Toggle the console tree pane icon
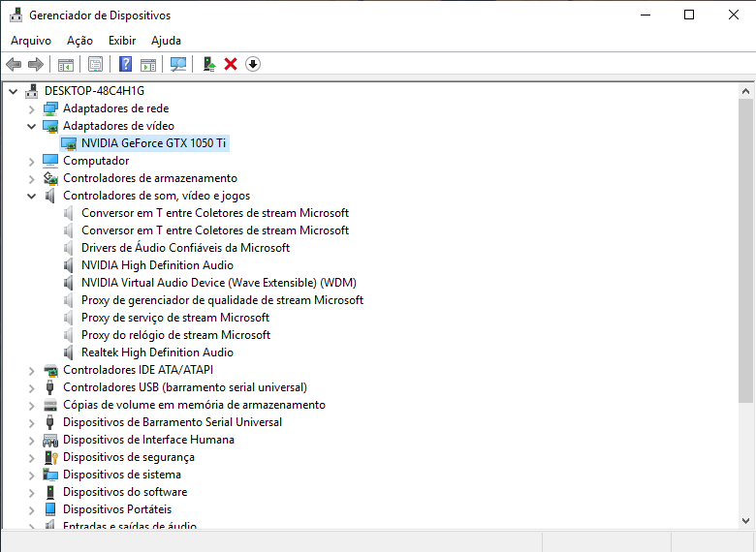The height and width of the screenshot is (552, 756). click(66, 64)
